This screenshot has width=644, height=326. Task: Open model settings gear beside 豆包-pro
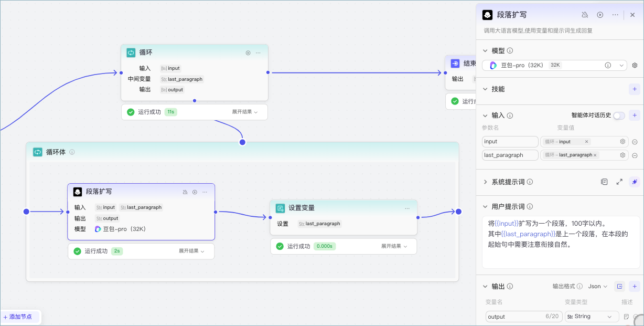click(x=635, y=66)
